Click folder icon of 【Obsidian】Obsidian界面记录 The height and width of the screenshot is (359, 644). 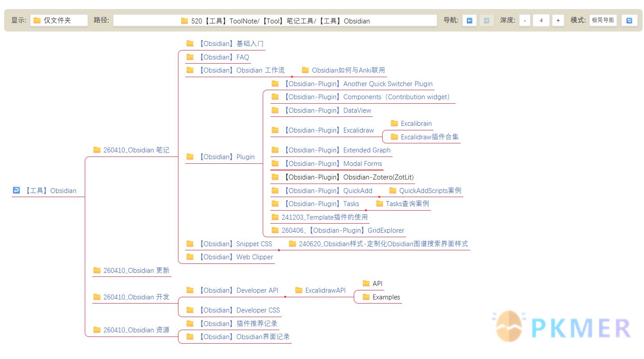190,336
